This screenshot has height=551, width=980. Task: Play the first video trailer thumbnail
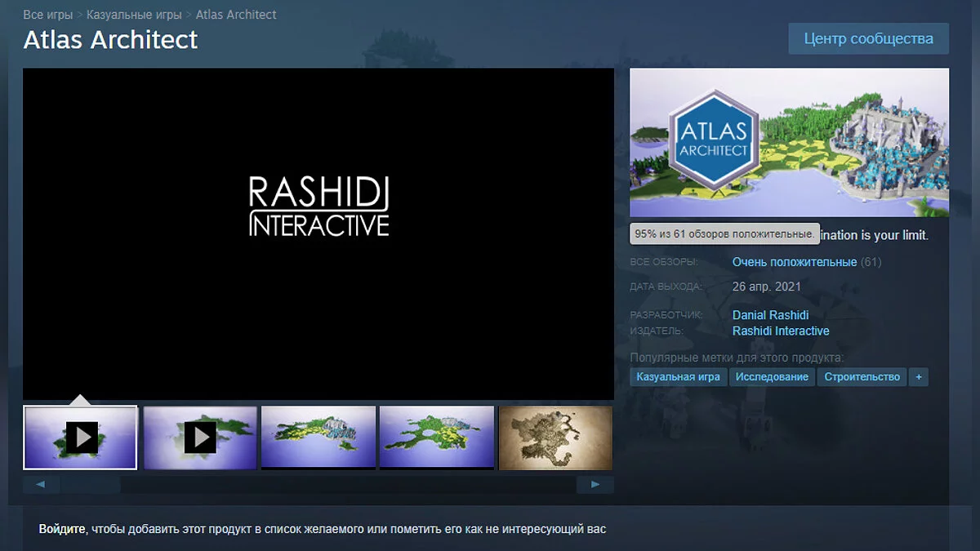pos(80,438)
